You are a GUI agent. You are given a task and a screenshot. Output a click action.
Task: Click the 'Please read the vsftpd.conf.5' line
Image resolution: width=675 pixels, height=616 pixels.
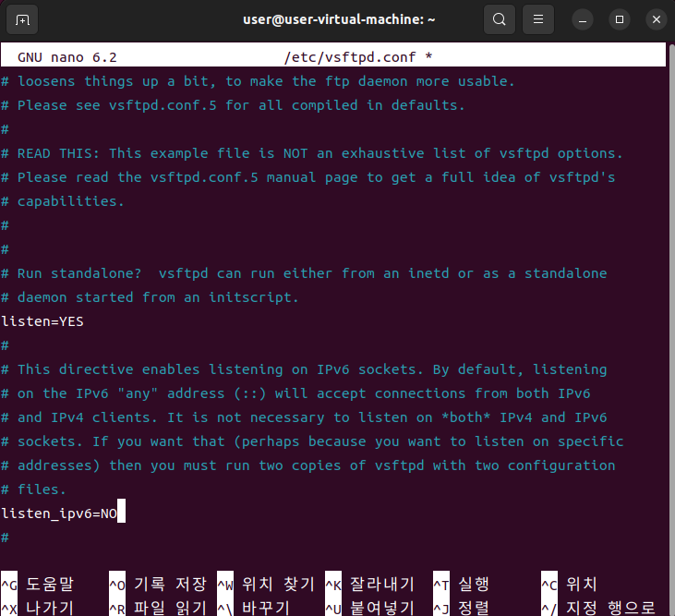click(308, 177)
